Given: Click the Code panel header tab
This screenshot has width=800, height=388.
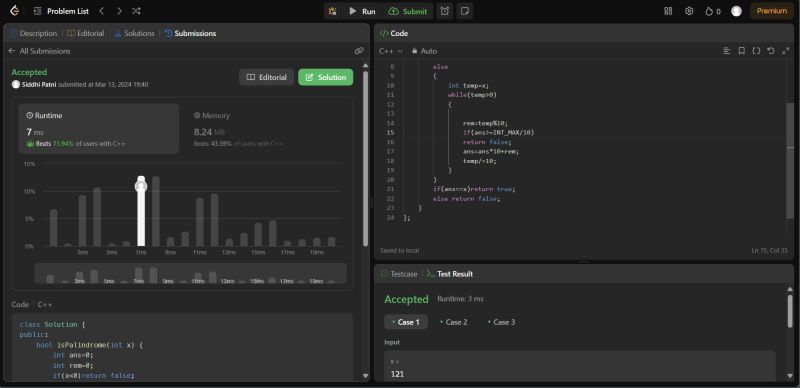Looking at the screenshot, I should pos(394,33).
